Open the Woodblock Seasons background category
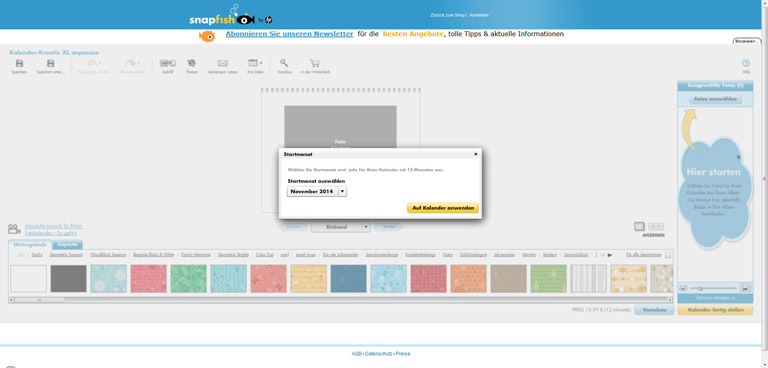Image resolution: width=768 pixels, height=368 pixels. [x=108, y=255]
